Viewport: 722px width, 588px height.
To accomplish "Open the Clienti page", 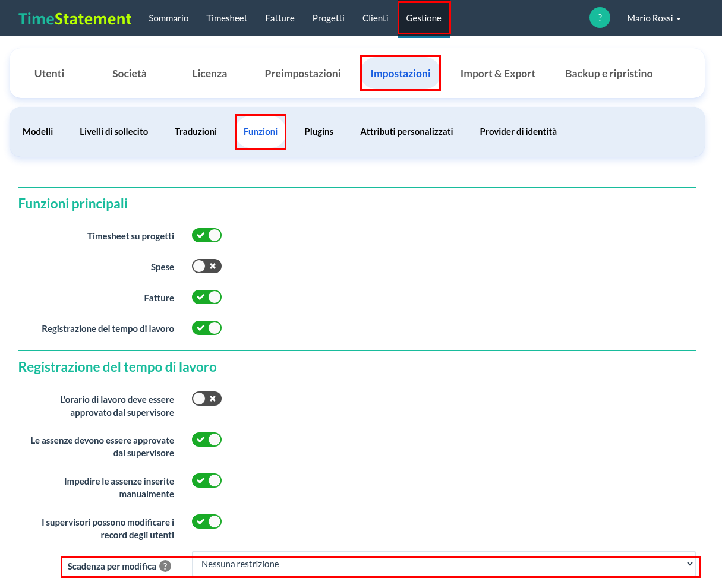I will tap(376, 18).
